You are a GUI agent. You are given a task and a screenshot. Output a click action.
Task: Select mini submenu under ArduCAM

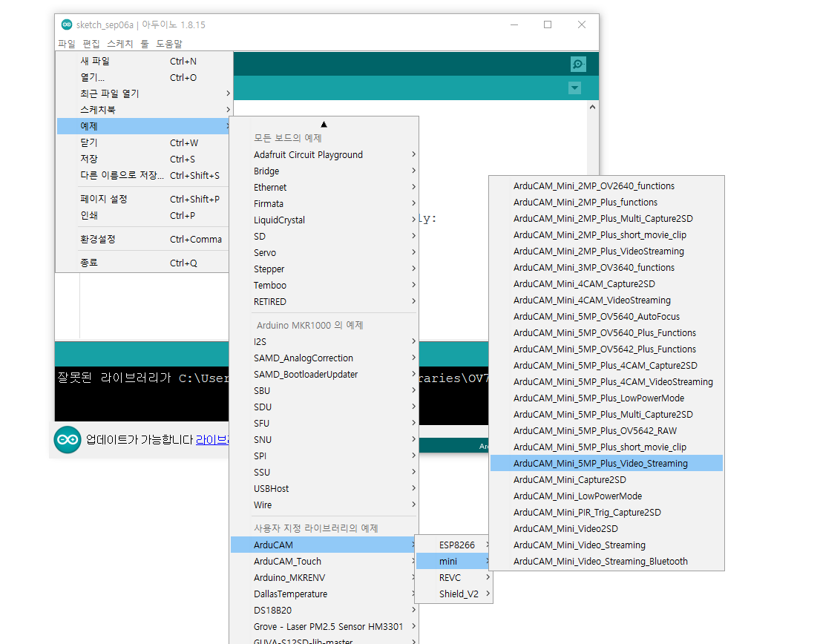click(454, 562)
